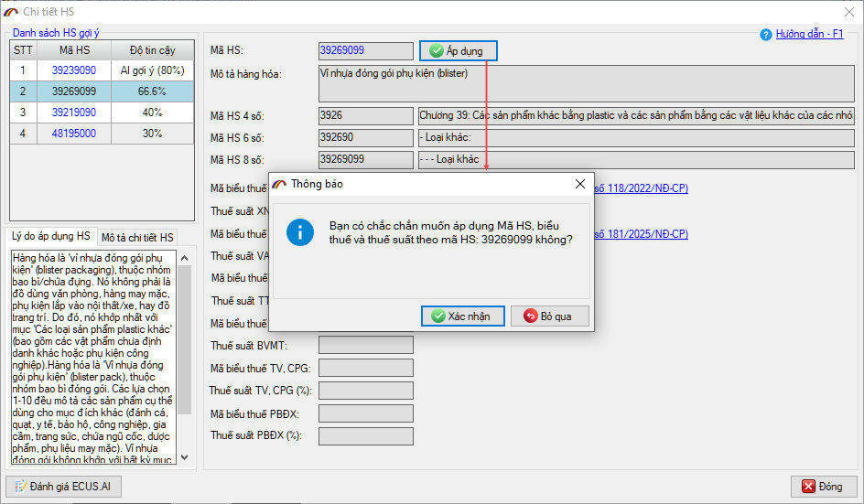Click the Mã HS column header
The height and width of the screenshot is (504, 864).
click(x=73, y=50)
